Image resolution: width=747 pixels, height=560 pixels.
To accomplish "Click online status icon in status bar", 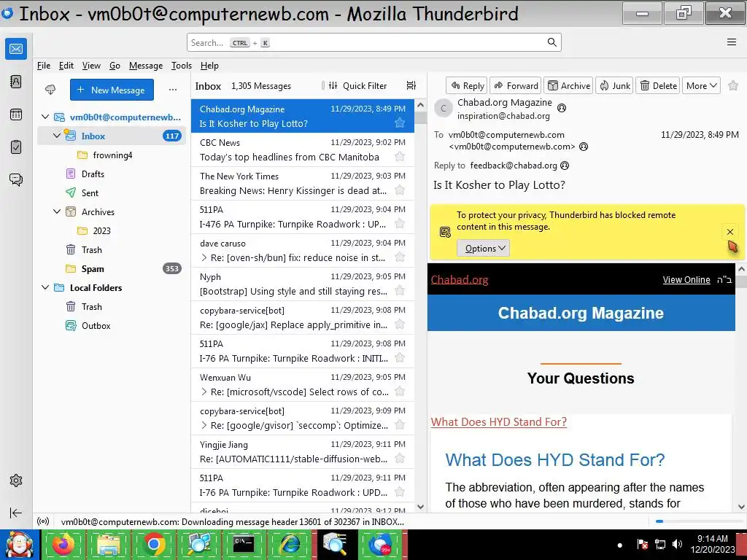I will tap(43, 522).
